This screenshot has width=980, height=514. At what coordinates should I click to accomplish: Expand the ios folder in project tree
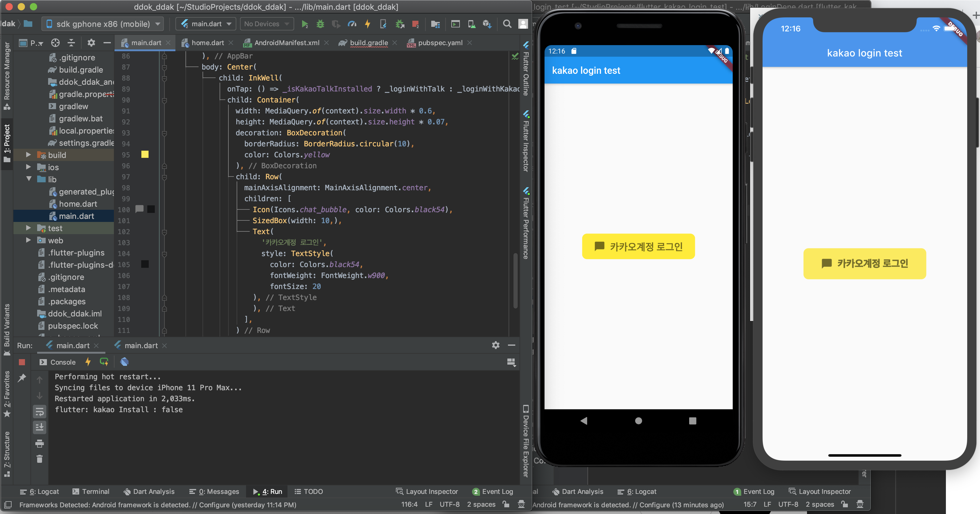[29, 167]
